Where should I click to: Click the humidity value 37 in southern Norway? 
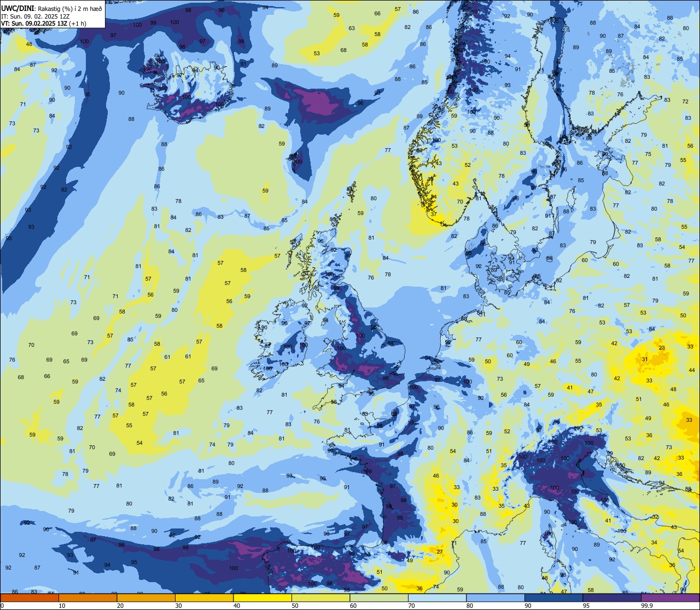tap(434, 214)
